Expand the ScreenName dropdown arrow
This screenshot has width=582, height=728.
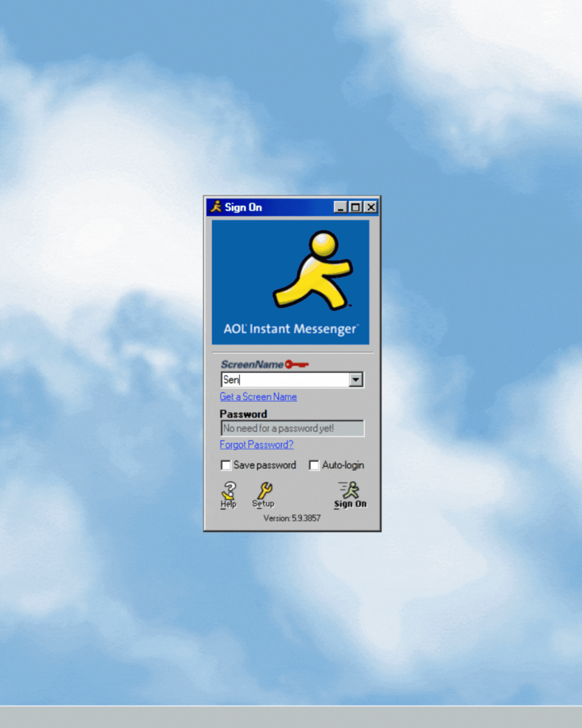pos(356,380)
